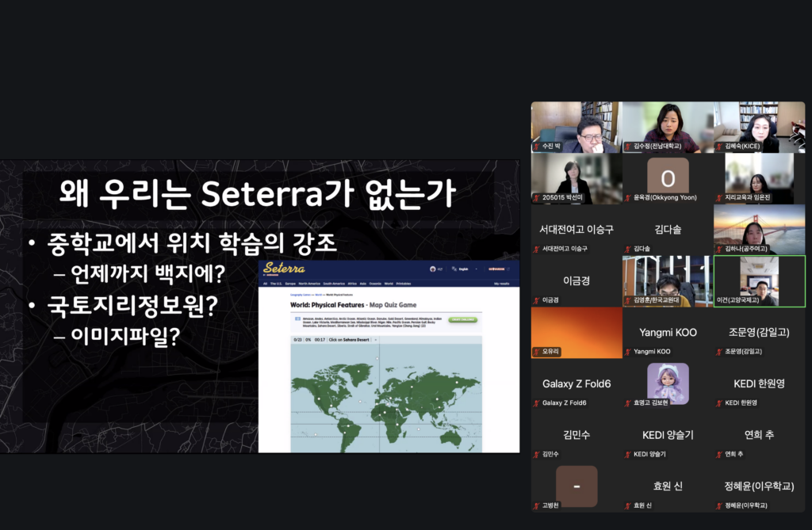Select 수진 박 video tile

(x=576, y=127)
